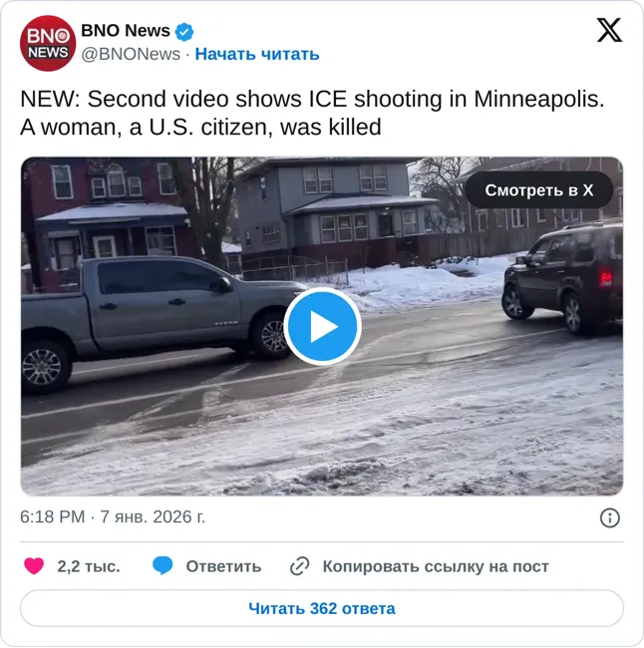Click the tweet text about Minneapolis

(312, 113)
